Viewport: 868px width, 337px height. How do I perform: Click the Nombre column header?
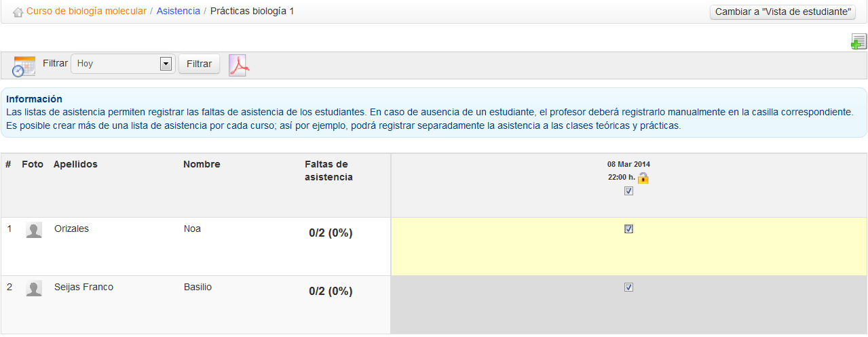pyautogui.click(x=202, y=165)
